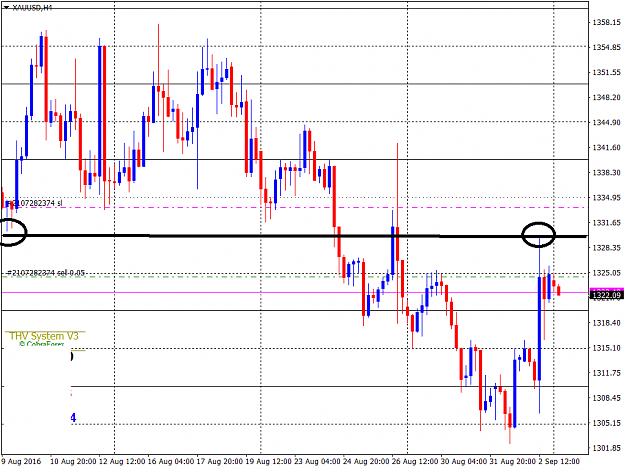Click the 1351.55 price axis label
Screen dimensions: 625x469
click(x=606, y=73)
